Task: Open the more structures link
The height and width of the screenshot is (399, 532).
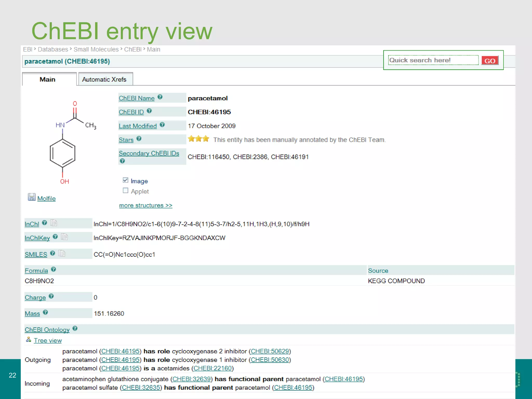Action: tap(146, 205)
